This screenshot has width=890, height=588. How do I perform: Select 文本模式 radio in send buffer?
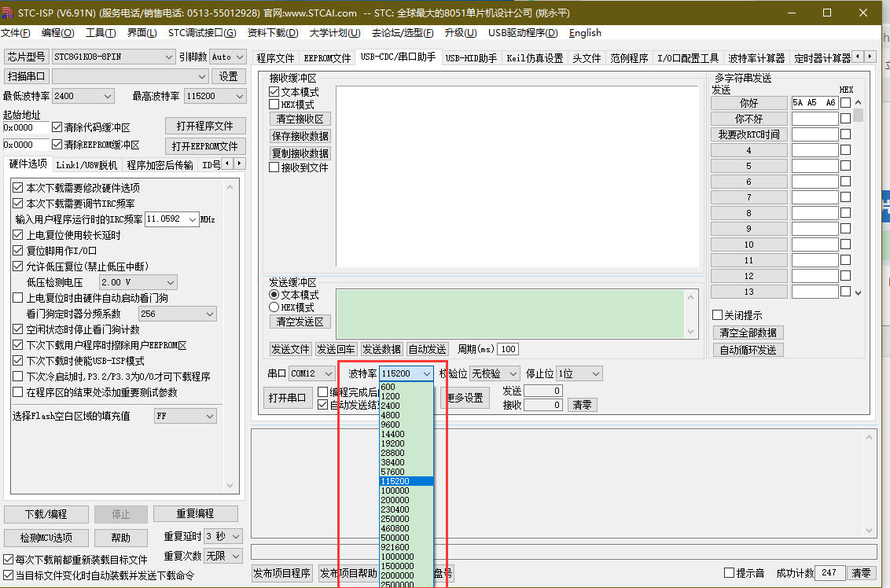tap(274, 295)
